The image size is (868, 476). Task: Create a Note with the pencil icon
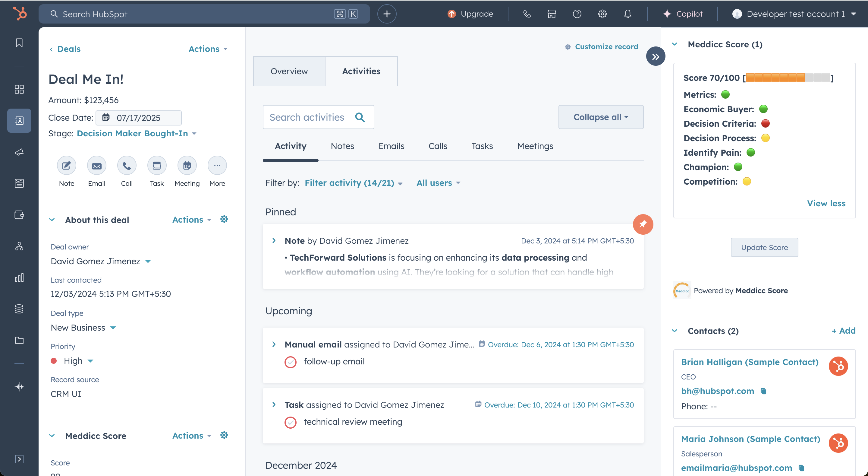(66, 165)
